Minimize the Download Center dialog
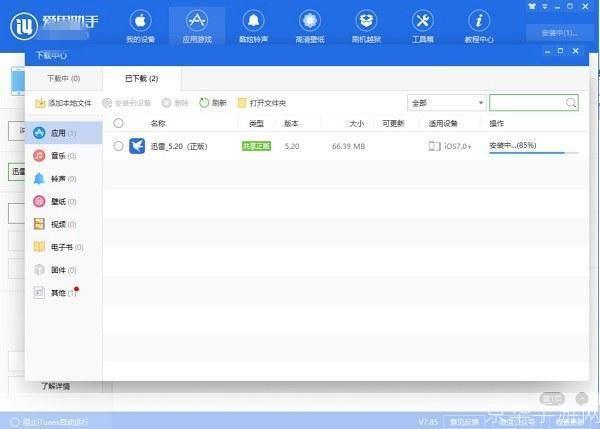Image resolution: width=600 pixels, height=429 pixels. tap(548, 51)
